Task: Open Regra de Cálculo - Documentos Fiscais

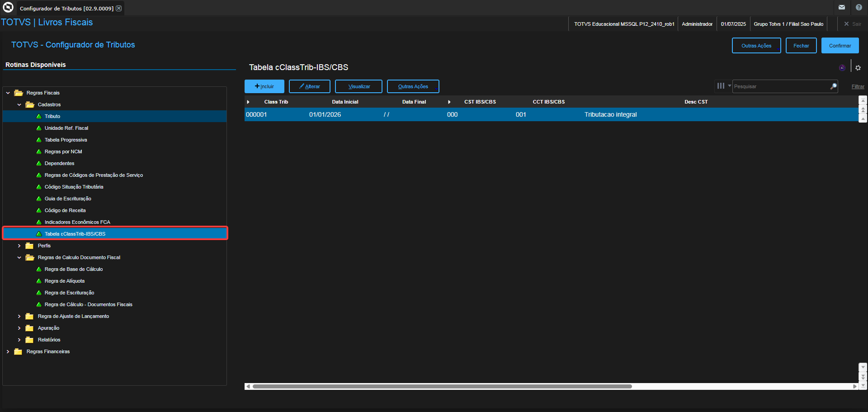Action: pos(88,304)
